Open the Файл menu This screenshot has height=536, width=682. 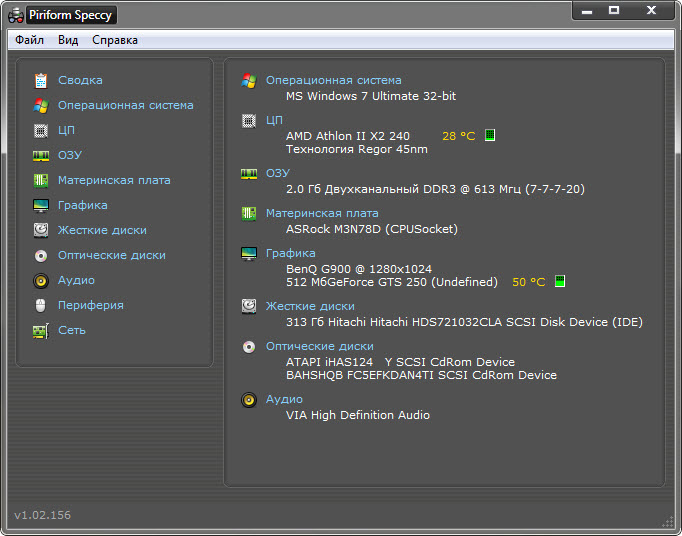pos(29,40)
